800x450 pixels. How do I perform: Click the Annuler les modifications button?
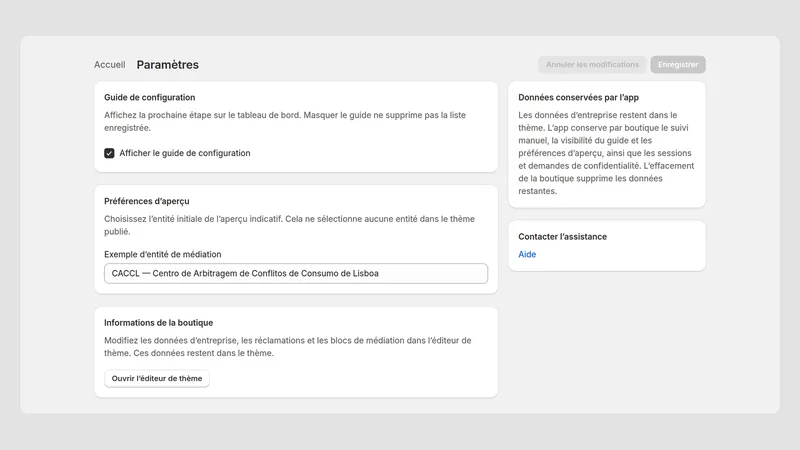click(x=592, y=65)
